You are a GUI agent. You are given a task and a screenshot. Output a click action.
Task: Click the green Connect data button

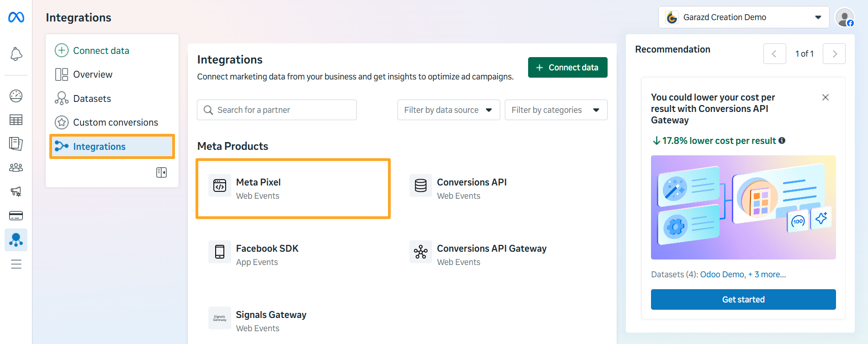pyautogui.click(x=568, y=68)
